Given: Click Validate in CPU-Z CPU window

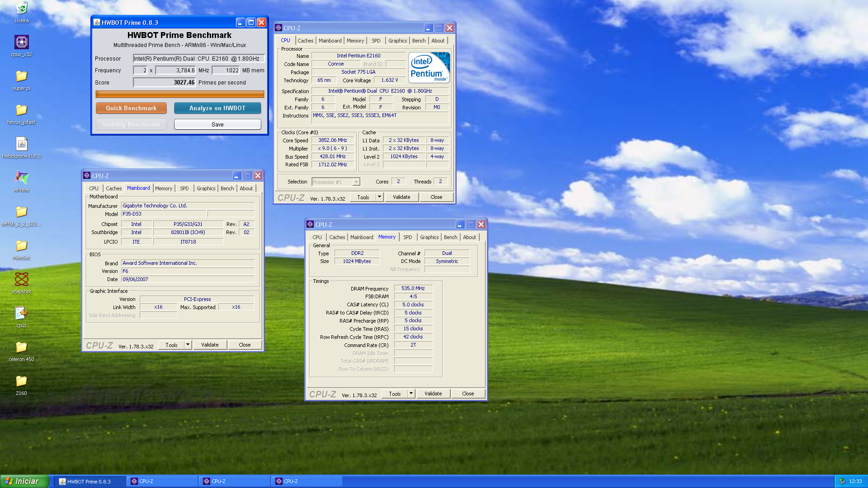Looking at the screenshot, I should coord(401,197).
